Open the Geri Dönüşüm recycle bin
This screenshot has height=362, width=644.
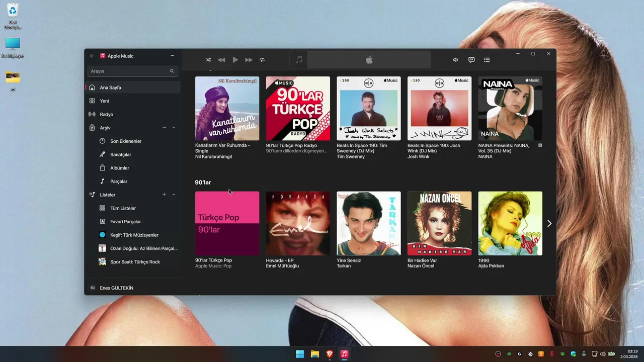coord(13,16)
